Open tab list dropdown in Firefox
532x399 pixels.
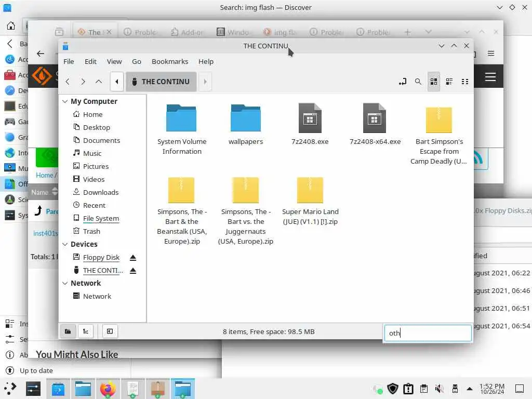[428, 32]
